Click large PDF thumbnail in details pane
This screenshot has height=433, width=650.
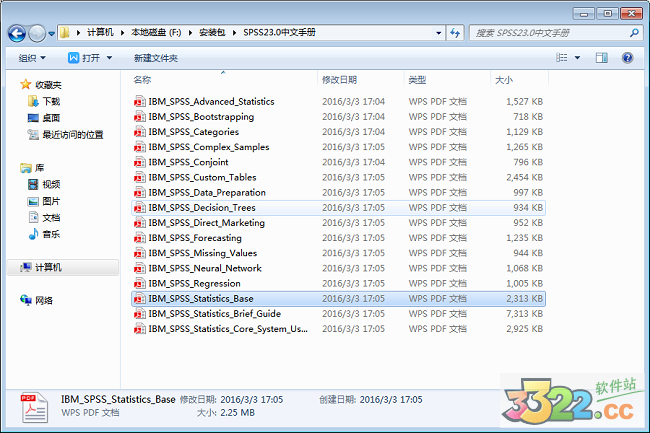(34, 408)
